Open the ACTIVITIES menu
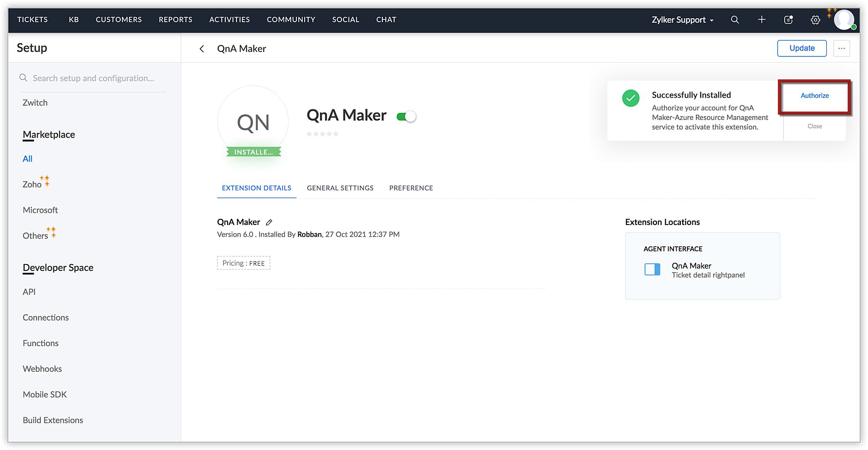 (230, 20)
